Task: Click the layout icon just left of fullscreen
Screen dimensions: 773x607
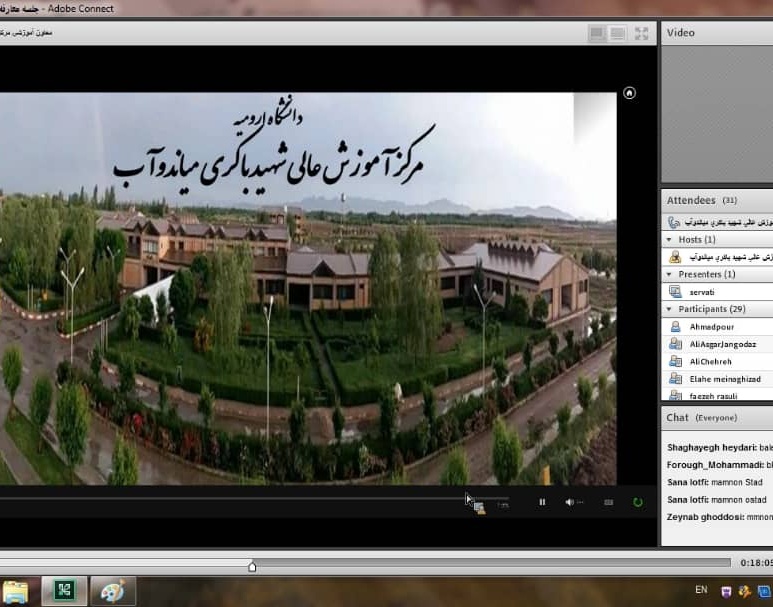Action: (x=617, y=33)
